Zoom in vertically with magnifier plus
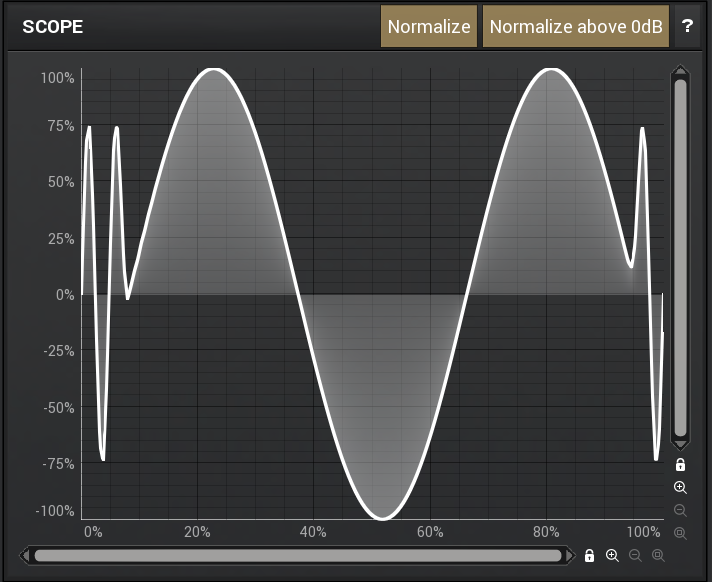 click(x=680, y=488)
